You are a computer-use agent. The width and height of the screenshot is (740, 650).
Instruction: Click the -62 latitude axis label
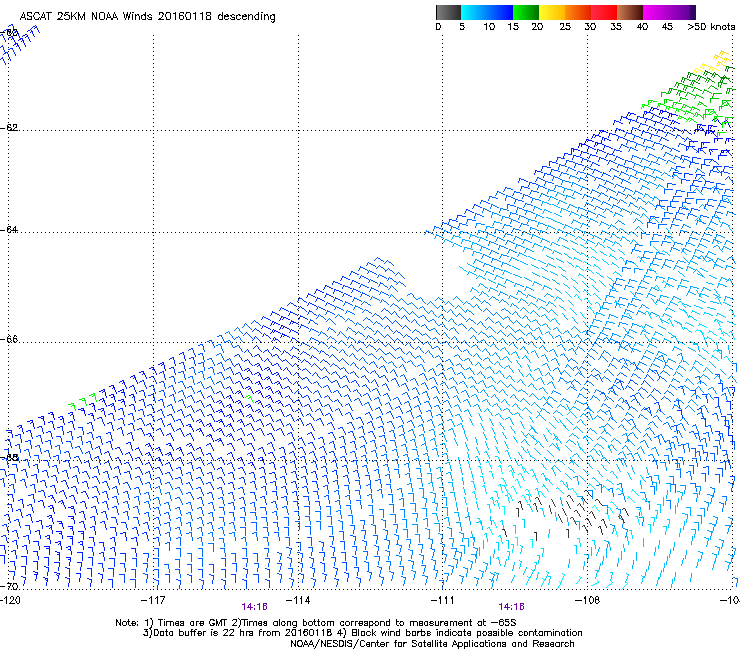point(9,127)
